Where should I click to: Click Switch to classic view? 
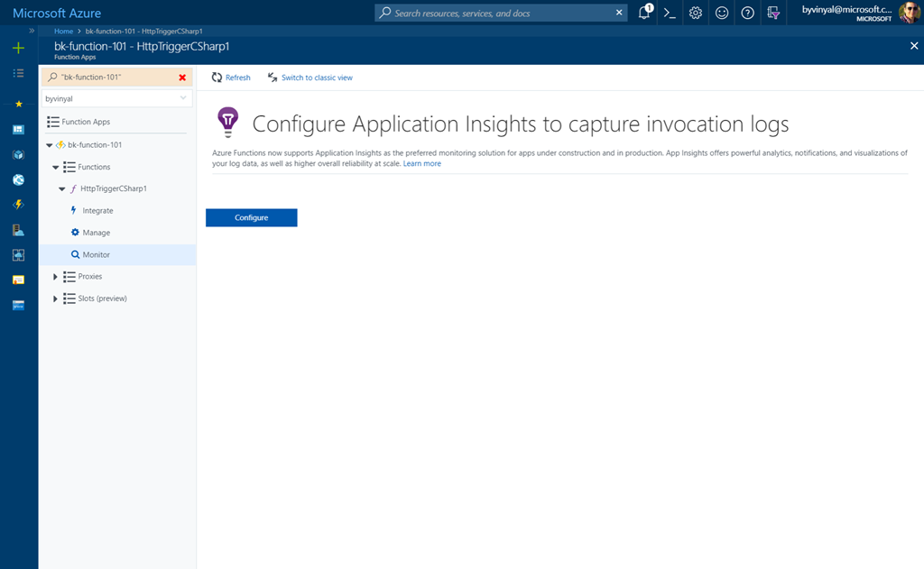[x=316, y=78]
